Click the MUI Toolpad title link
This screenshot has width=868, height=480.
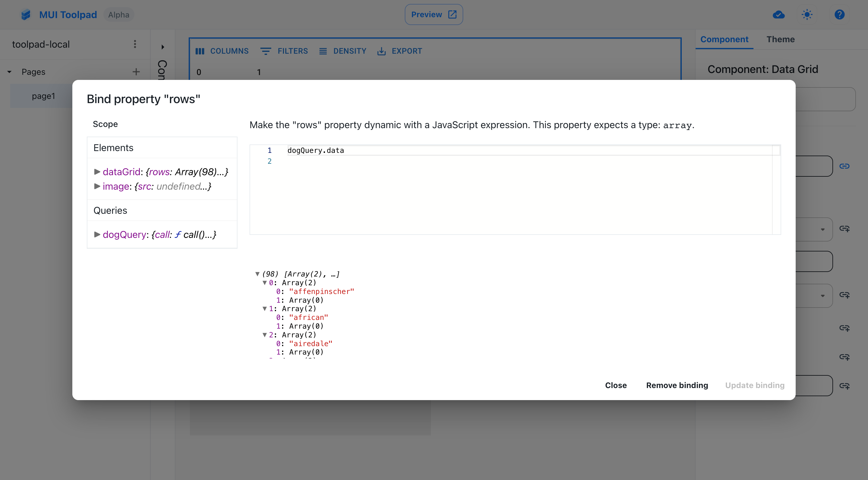[x=68, y=14]
